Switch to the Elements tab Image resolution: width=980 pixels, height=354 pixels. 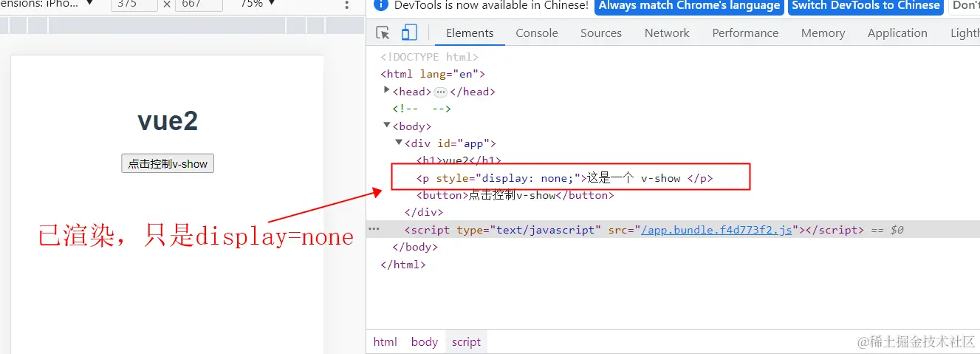tap(470, 33)
